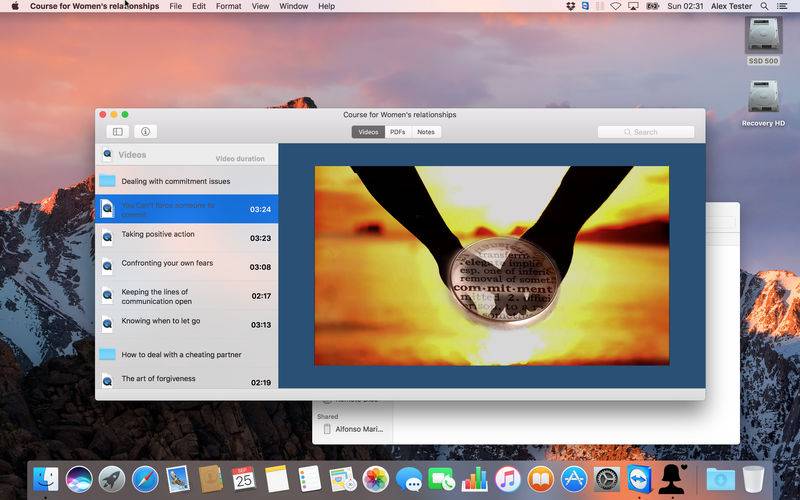Open the 'Dealing with commitment issues' folder
Viewport: 800px width, 500px height.
click(187, 181)
